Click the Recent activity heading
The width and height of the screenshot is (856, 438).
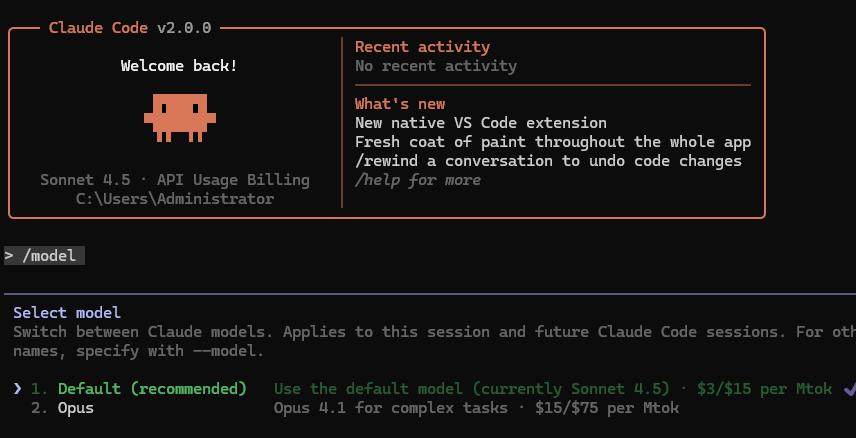(x=422, y=47)
